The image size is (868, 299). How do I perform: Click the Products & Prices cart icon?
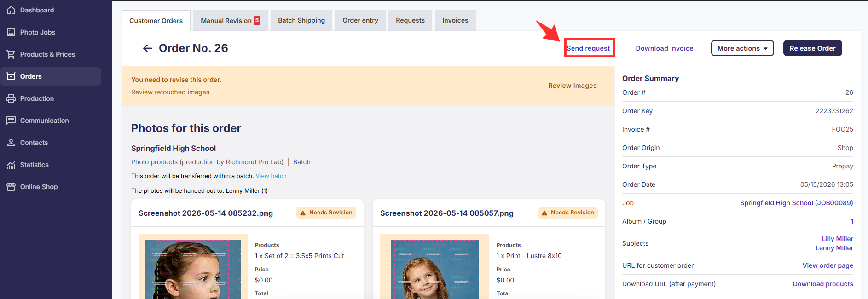coord(11,54)
